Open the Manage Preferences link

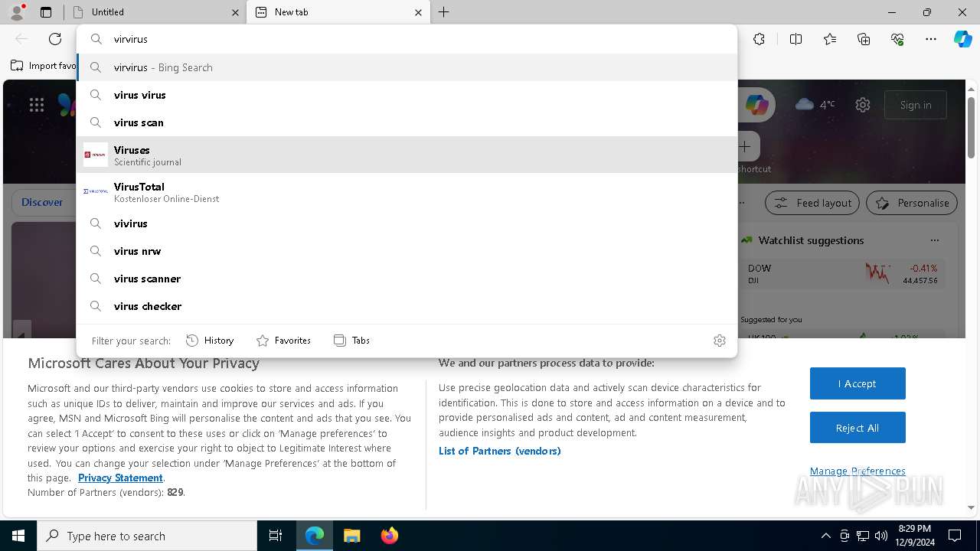click(x=857, y=471)
